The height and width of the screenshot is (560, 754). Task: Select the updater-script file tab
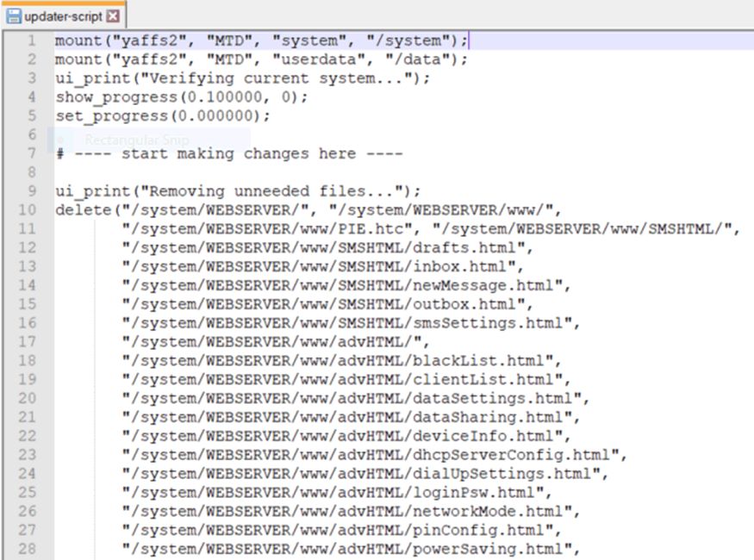point(62,16)
